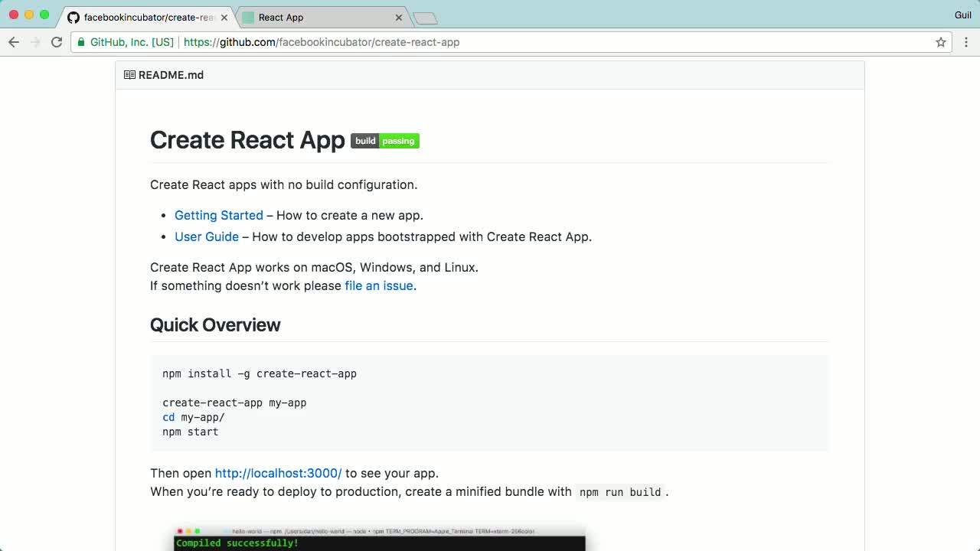
Task: Open the Chrome three-dot menu
Action: (966, 42)
